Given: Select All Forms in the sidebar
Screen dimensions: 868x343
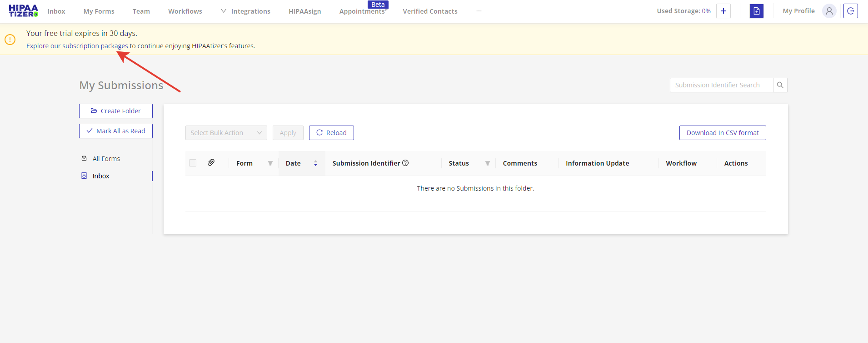Looking at the screenshot, I should tap(106, 159).
